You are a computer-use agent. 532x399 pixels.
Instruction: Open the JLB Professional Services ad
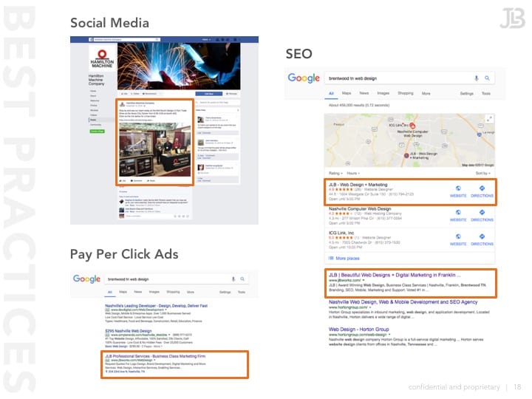click(155, 356)
